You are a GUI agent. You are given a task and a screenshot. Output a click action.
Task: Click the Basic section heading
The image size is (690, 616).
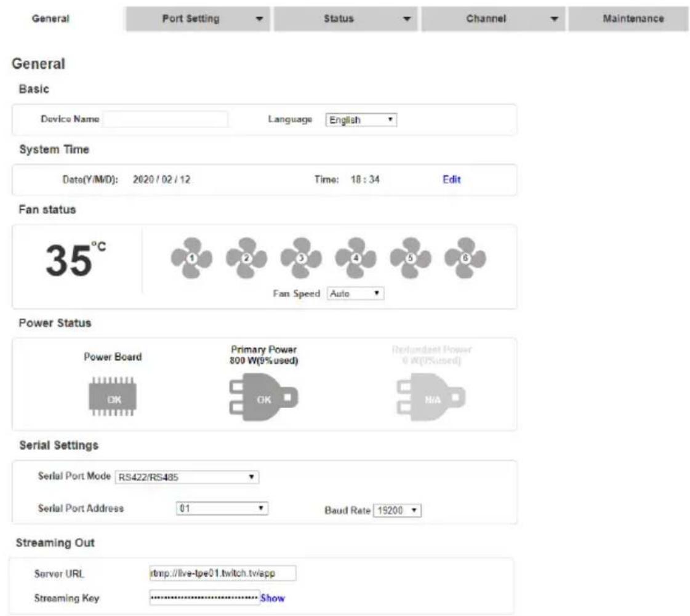(x=34, y=89)
